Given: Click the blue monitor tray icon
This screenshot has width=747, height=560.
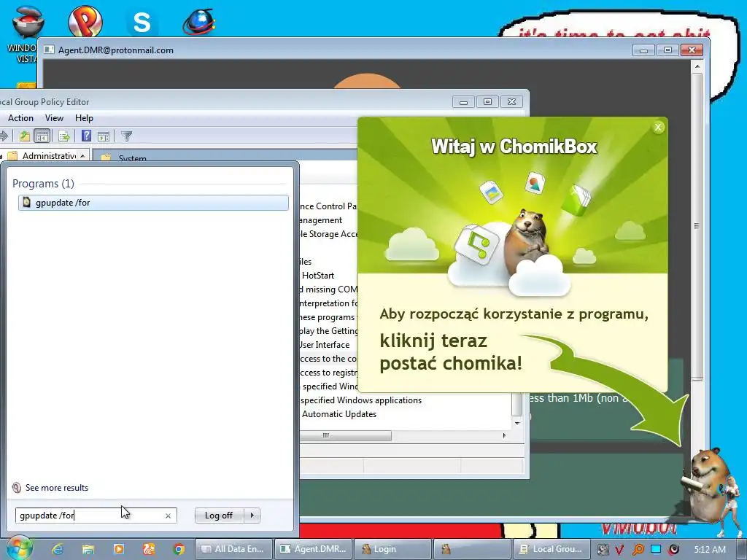Looking at the screenshot, I should pyautogui.click(x=656, y=549).
